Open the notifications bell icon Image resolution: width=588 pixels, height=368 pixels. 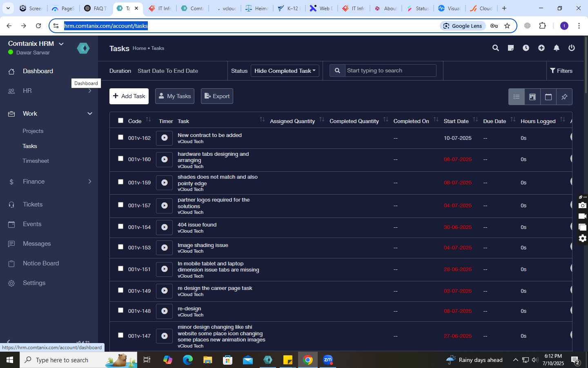557,48
